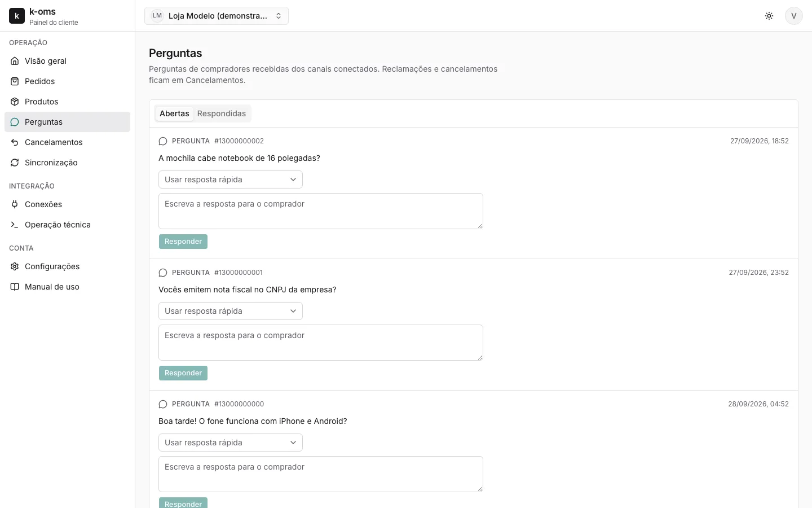The height and width of the screenshot is (508, 812).
Task: Go to Pedidos via its bag icon
Action: point(15,81)
